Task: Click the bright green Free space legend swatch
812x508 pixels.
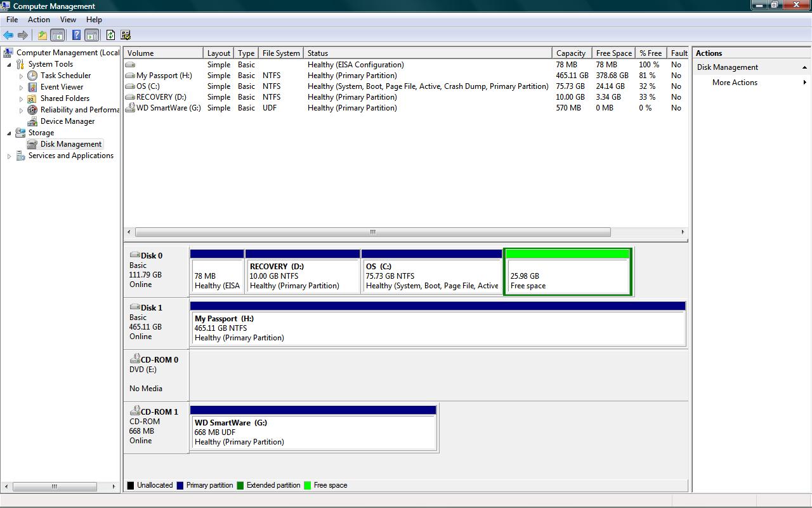Action: [x=308, y=486]
